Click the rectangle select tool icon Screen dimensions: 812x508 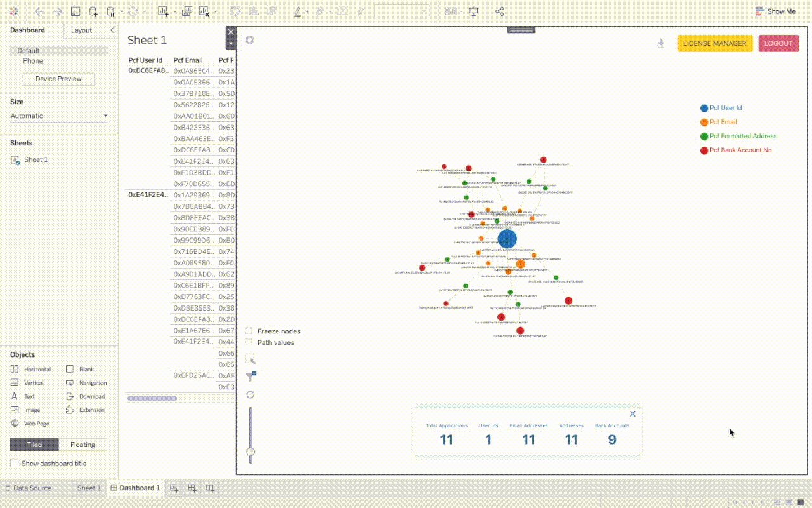point(250,359)
